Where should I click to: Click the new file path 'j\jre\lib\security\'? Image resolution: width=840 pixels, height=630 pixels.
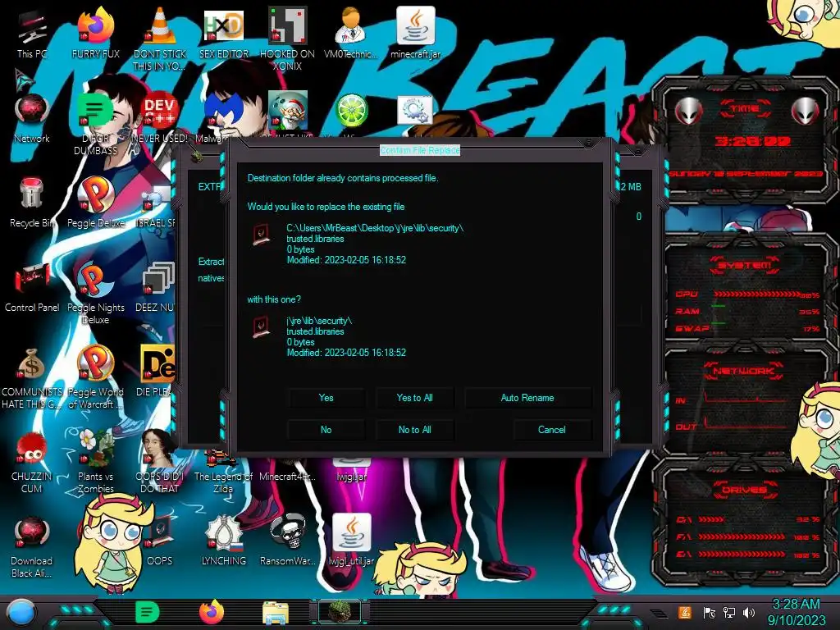(319, 321)
